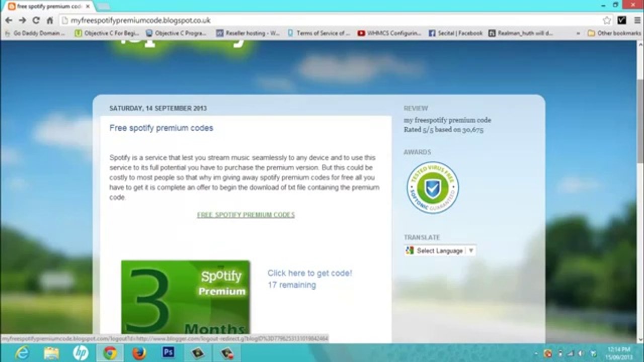Open the Secital | Facebook bookmark
644x362 pixels.
point(455,33)
